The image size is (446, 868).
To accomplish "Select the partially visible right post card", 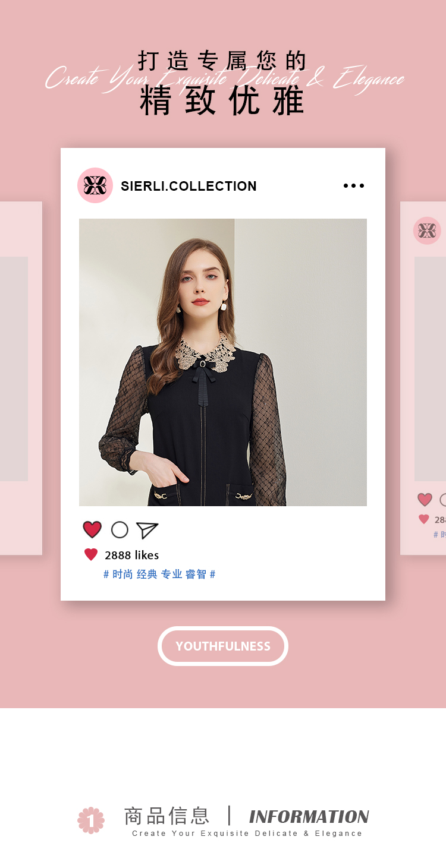I will [x=423, y=378].
